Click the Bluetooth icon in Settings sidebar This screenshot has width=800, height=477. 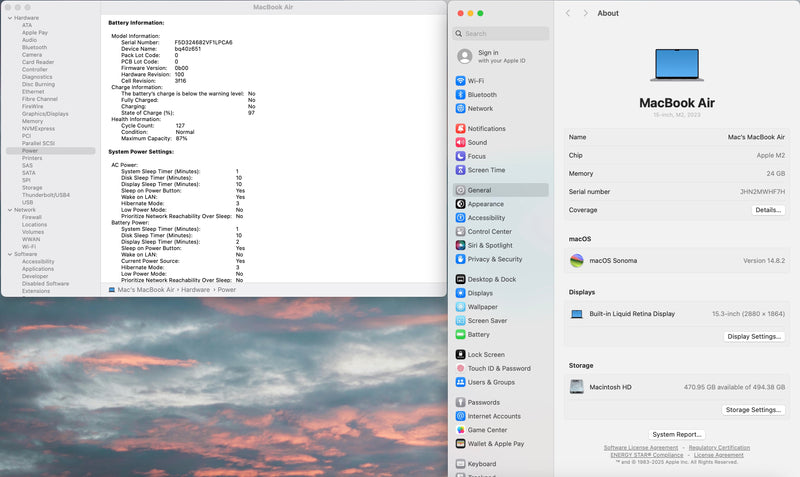(460, 95)
